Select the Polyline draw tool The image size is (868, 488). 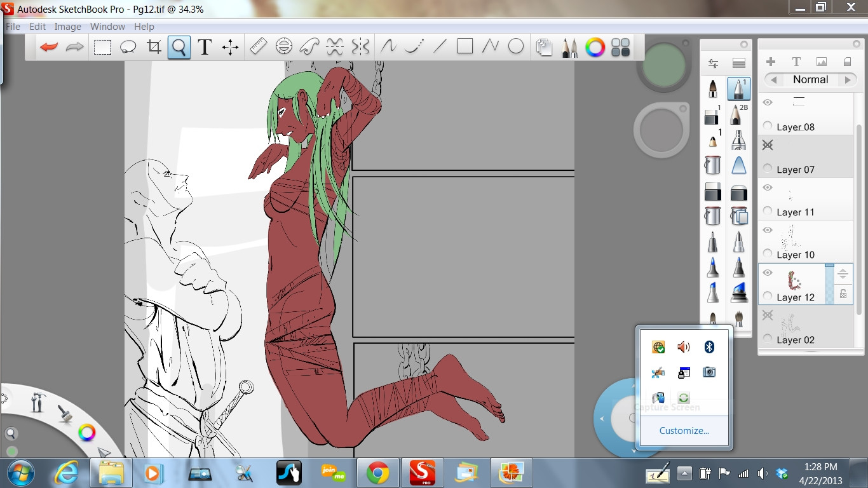pyautogui.click(x=491, y=46)
